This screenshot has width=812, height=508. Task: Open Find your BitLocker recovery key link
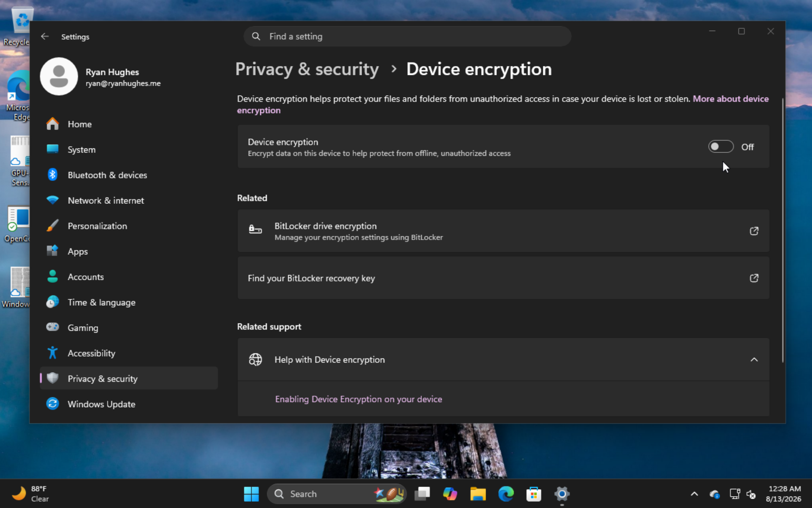click(503, 278)
